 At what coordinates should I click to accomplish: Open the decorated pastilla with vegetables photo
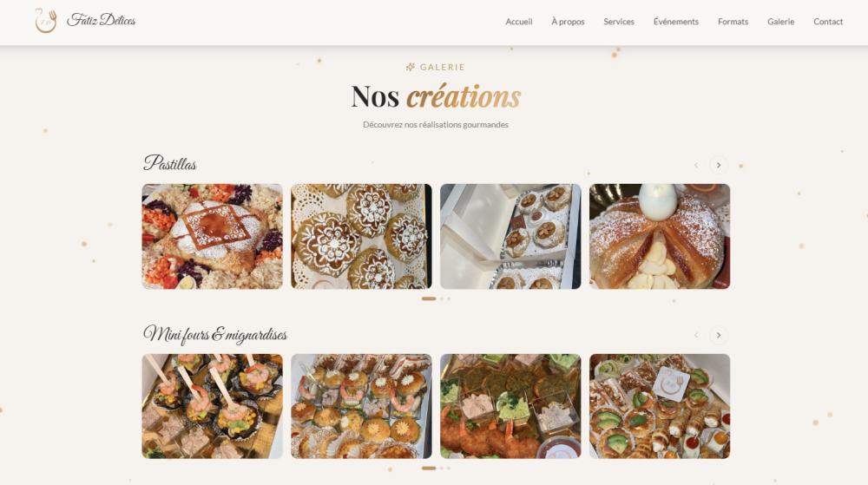212,236
